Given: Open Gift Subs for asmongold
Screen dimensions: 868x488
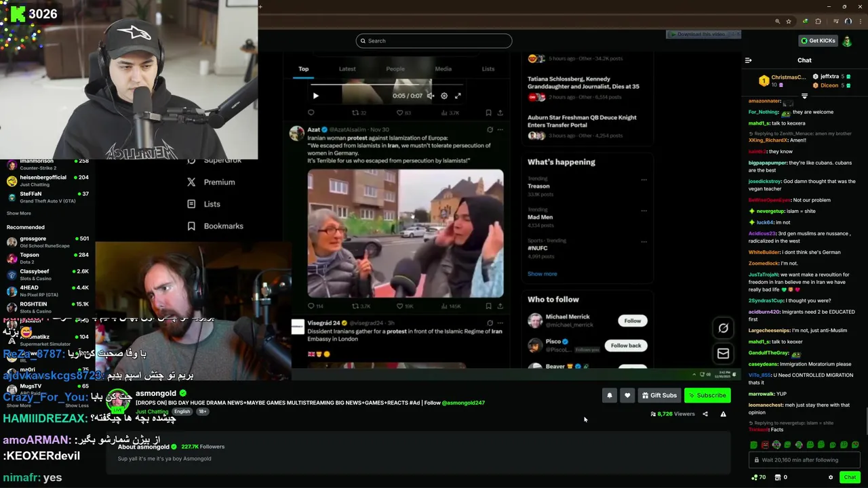Looking at the screenshot, I should click(659, 395).
